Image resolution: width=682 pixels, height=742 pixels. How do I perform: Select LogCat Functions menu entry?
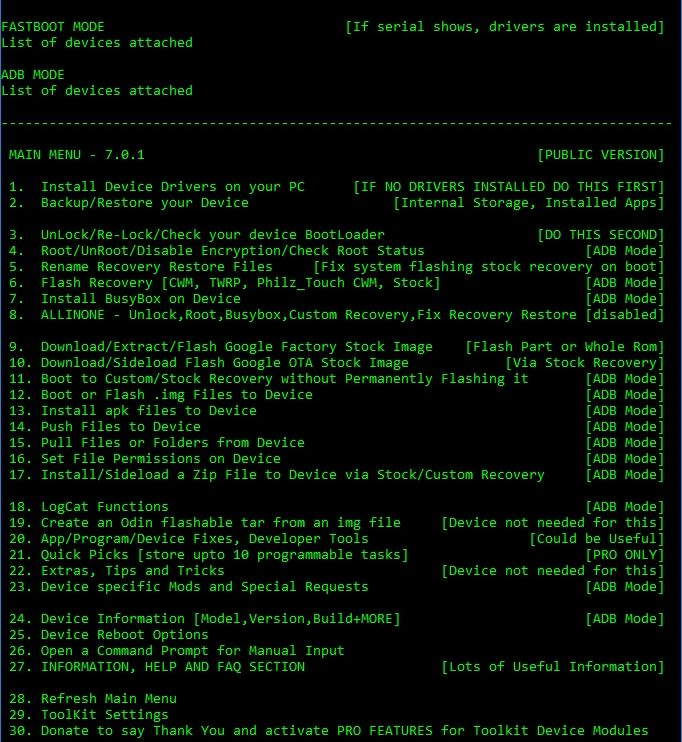coord(104,507)
